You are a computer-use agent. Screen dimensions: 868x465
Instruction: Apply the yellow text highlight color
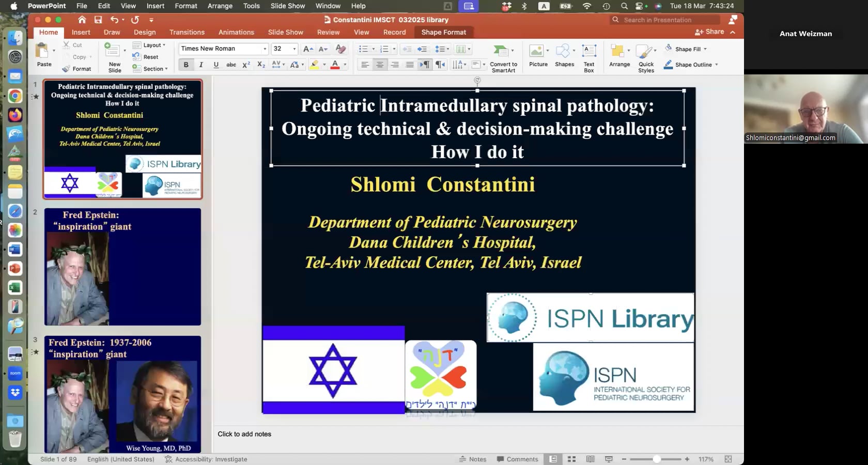point(314,65)
